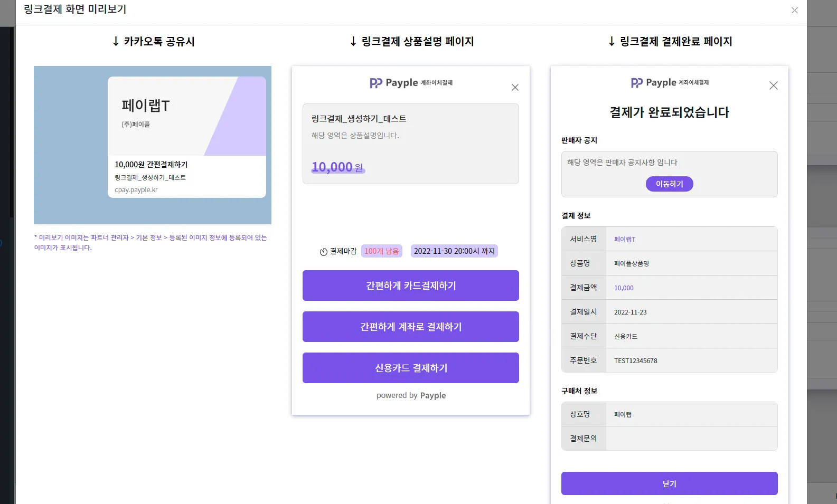Viewport: 837px width, 504px height.
Task: Click the 이동하기 button in 판매자 공지
Action: (x=670, y=184)
